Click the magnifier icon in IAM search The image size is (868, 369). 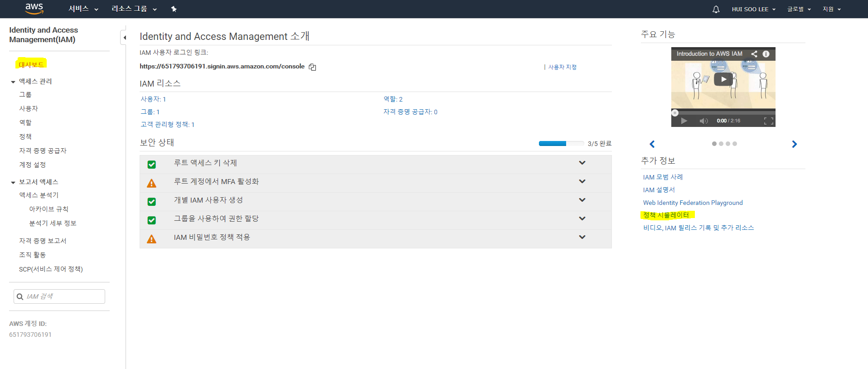pyautogui.click(x=20, y=297)
